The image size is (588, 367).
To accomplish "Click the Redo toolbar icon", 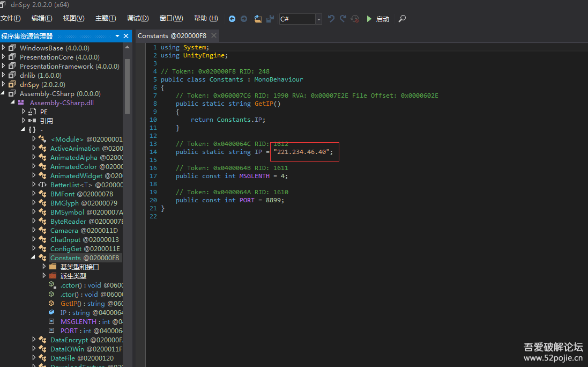I will point(343,19).
